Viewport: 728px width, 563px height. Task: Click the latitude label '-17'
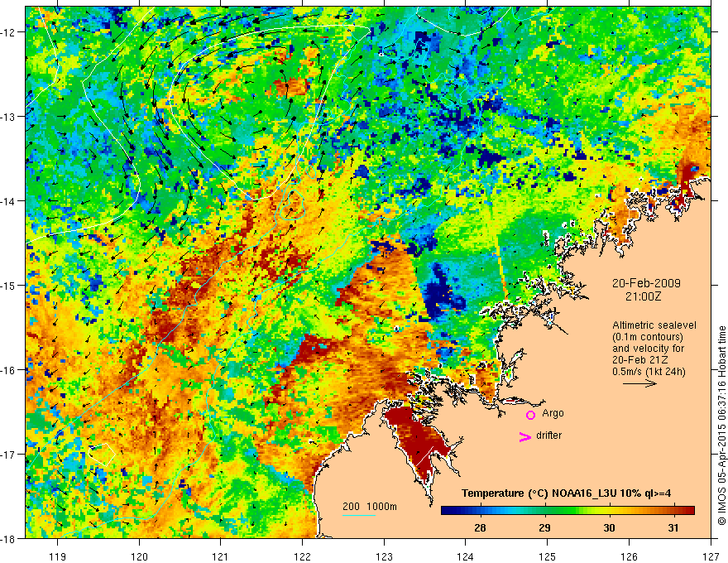[9, 454]
